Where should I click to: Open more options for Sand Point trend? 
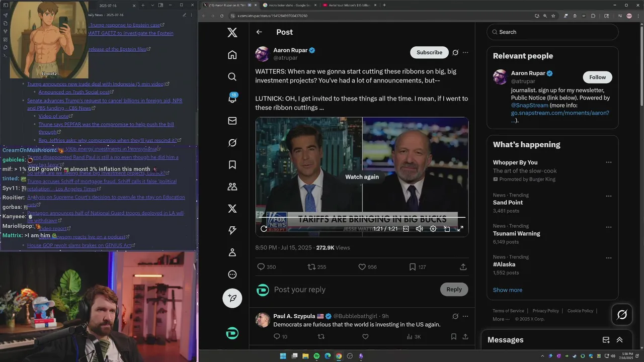pos(609,196)
